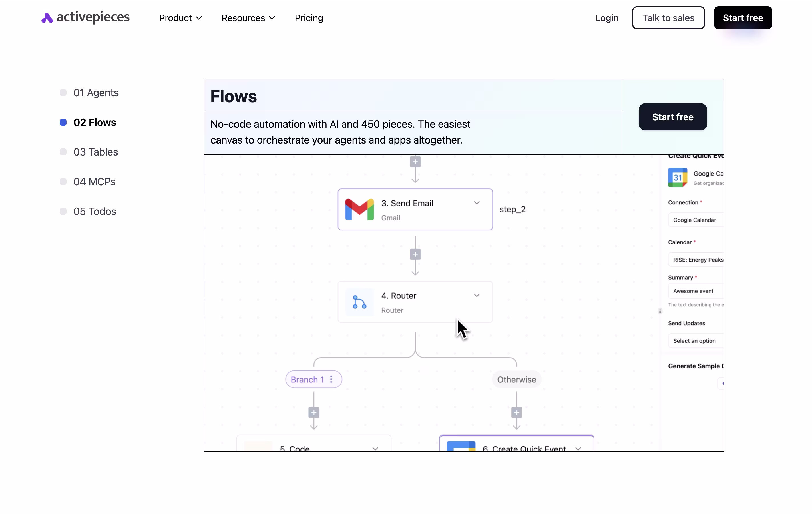Add a step under Otherwise plus icon
Viewport: 812px width, 514px height.
(x=516, y=412)
